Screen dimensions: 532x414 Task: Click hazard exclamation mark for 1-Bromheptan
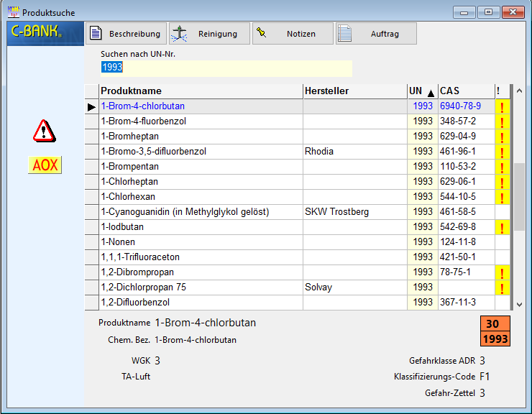point(501,137)
